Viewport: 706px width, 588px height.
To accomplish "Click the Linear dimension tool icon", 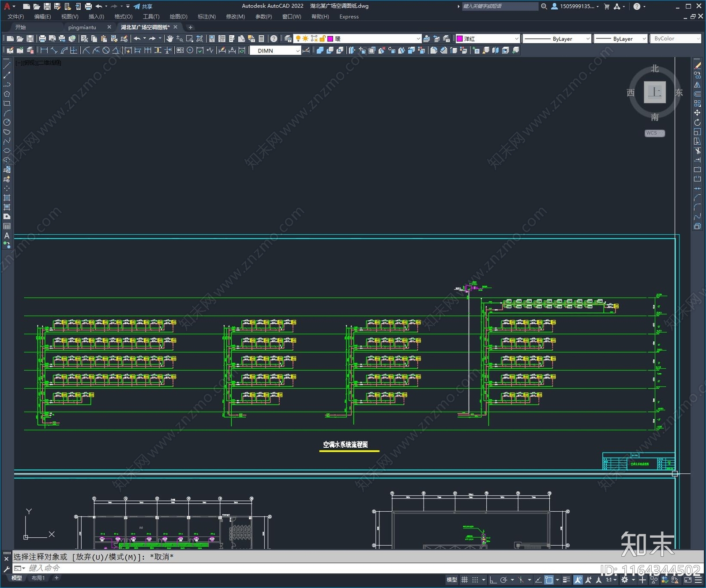I will point(44,51).
